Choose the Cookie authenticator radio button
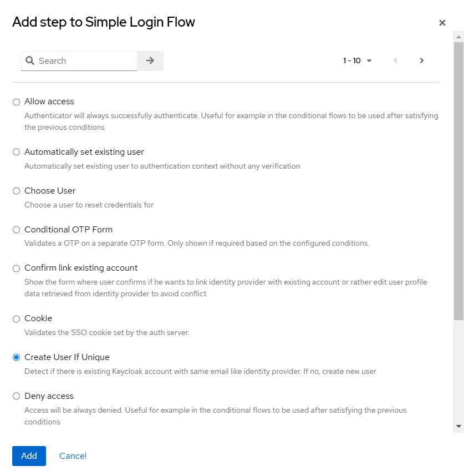The image size is (464, 476). [17, 318]
